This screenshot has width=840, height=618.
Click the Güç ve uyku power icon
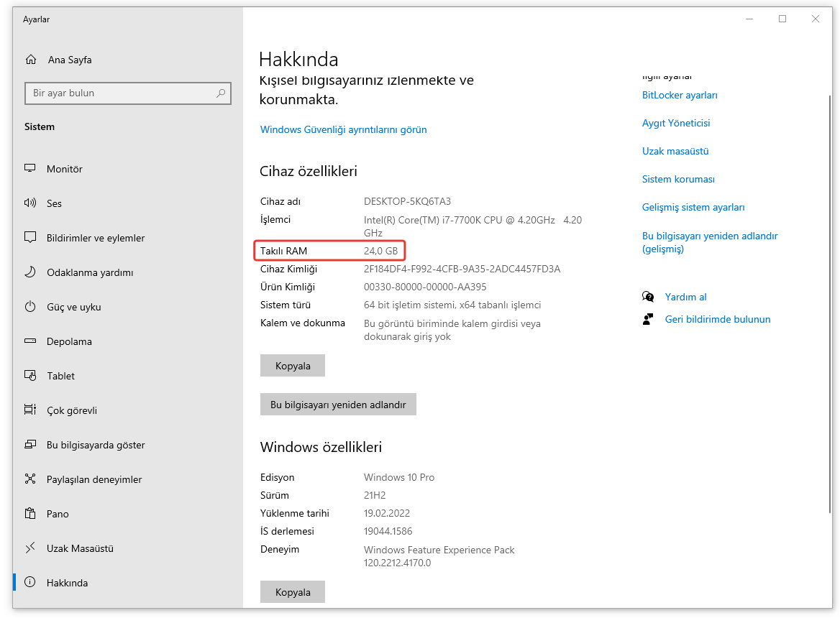[30, 307]
